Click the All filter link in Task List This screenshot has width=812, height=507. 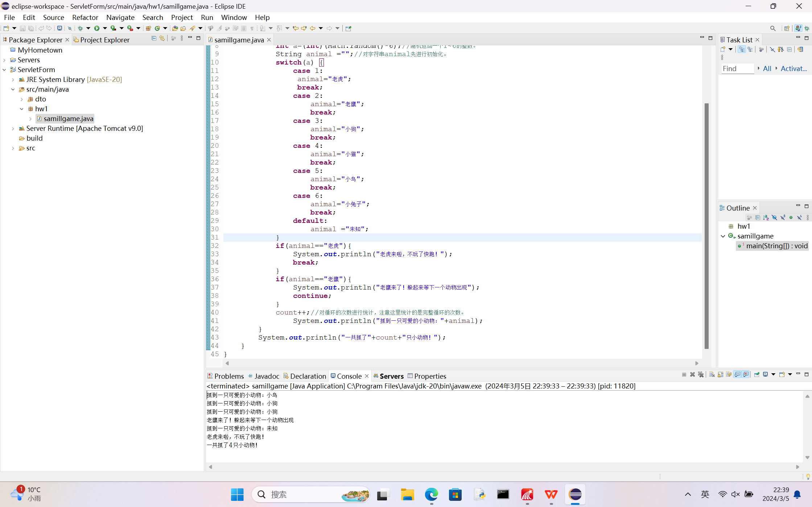pyautogui.click(x=767, y=68)
